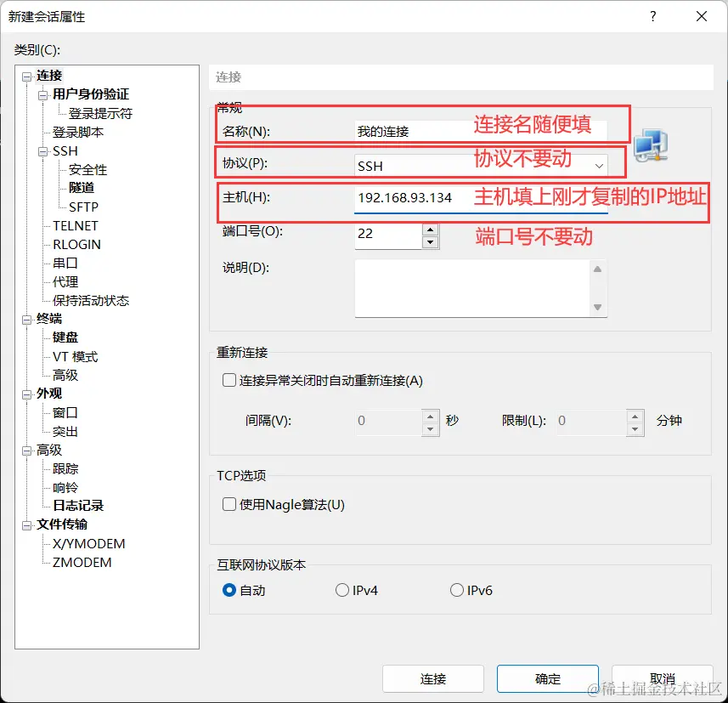This screenshot has width=728, height=703.
Task: Select 串口 tree item
Action: click(65, 263)
